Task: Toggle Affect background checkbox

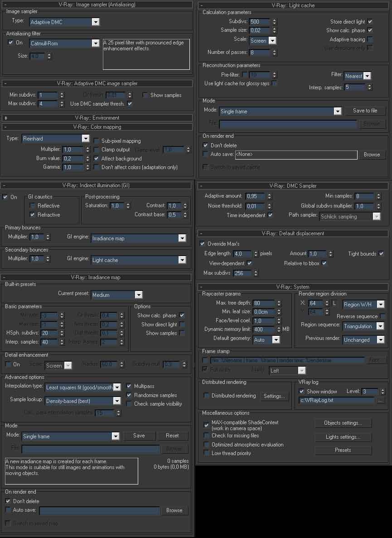Action: point(97,159)
